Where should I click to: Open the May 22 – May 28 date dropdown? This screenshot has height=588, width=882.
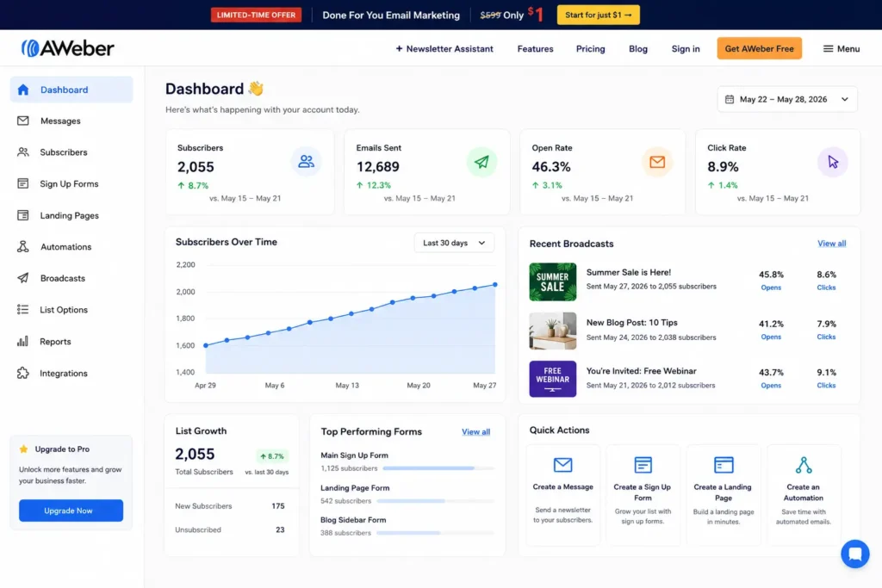(787, 100)
